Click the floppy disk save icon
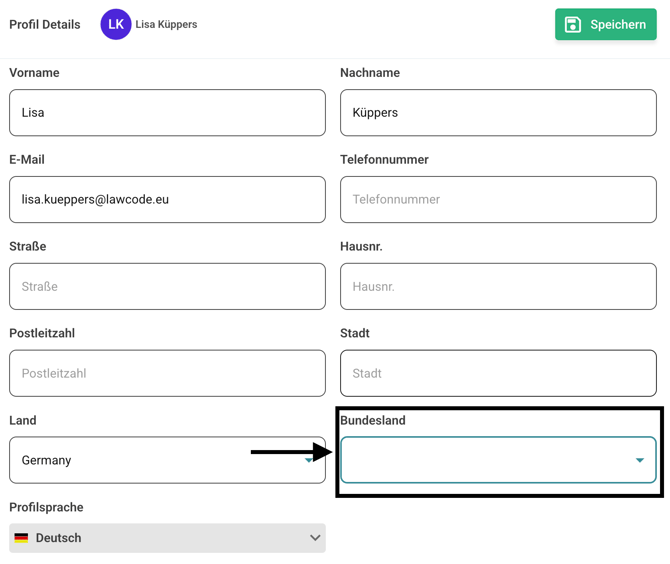This screenshot has width=670, height=564. coord(573,24)
